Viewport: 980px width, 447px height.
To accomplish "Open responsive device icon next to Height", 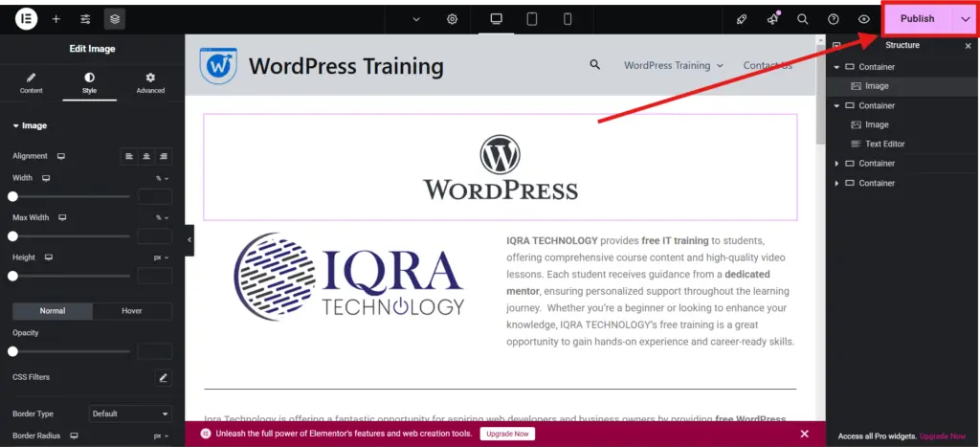I will coord(49,257).
